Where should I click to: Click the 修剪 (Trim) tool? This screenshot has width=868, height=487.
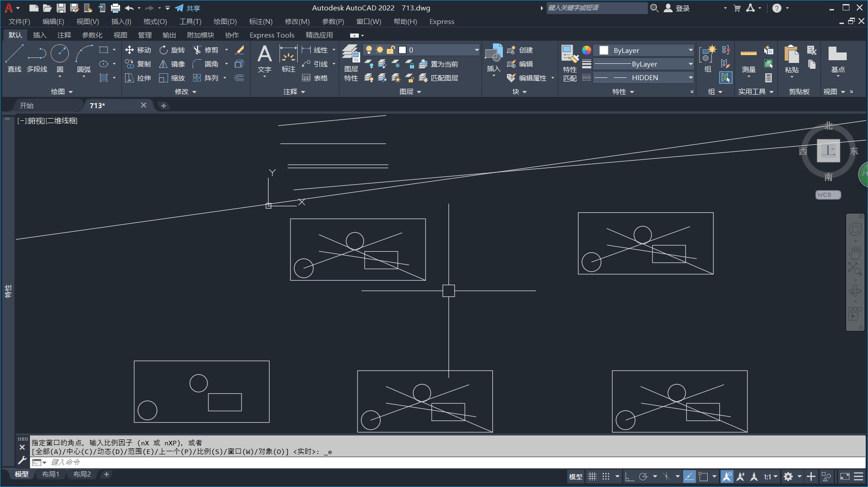[206, 50]
